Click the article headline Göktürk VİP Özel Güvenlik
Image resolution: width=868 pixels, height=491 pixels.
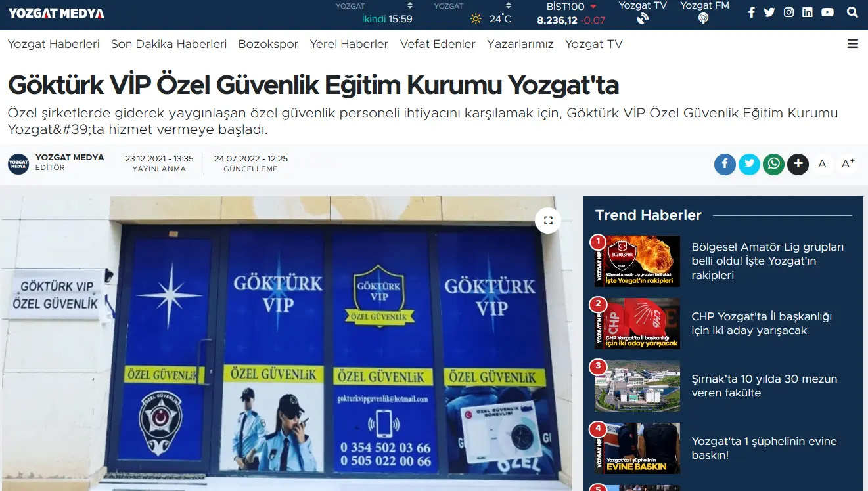pyautogui.click(x=313, y=85)
